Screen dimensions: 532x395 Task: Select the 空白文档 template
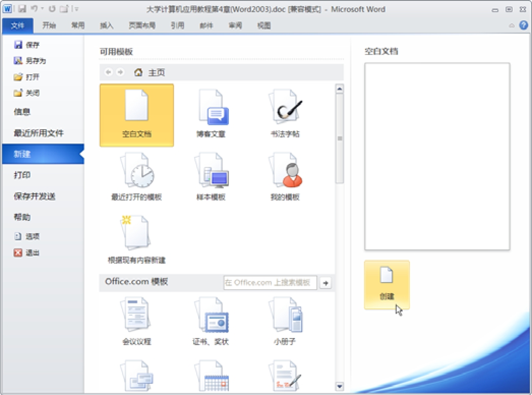click(x=137, y=115)
